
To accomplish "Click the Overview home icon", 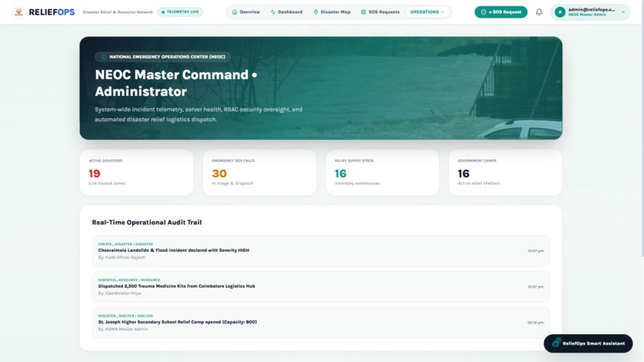I will pyautogui.click(x=235, y=12).
